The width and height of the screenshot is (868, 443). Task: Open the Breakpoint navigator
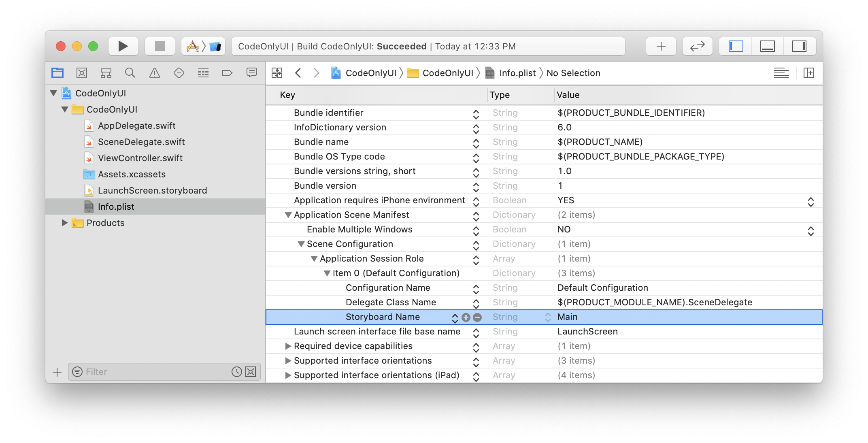tap(227, 73)
